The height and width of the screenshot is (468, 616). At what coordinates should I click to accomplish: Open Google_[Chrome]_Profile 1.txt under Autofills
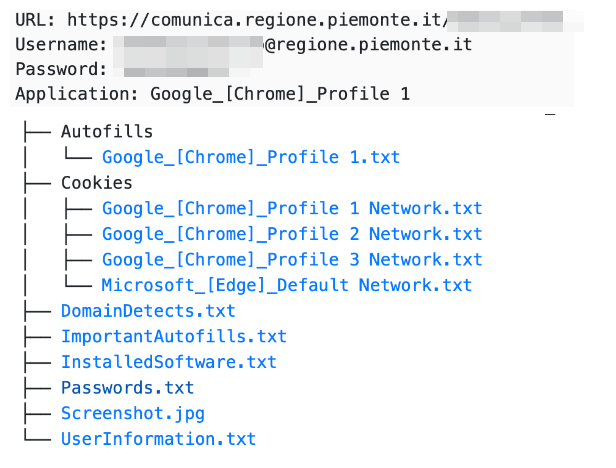tap(251, 157)
